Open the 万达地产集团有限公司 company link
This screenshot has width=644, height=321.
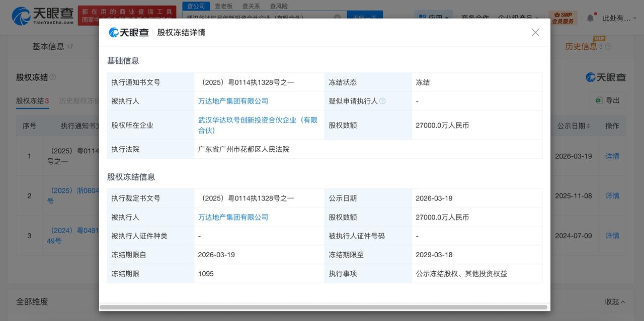(233, 100)
